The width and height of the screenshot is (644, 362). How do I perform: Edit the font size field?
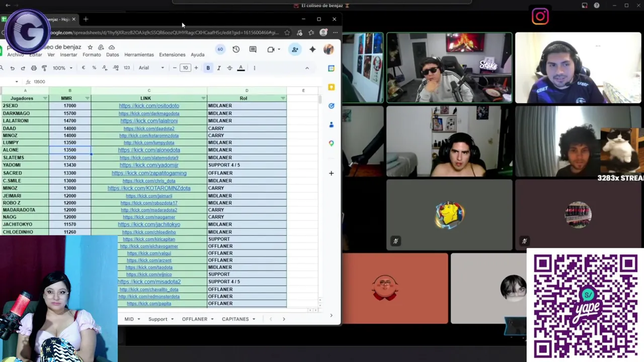click(185, 68)
